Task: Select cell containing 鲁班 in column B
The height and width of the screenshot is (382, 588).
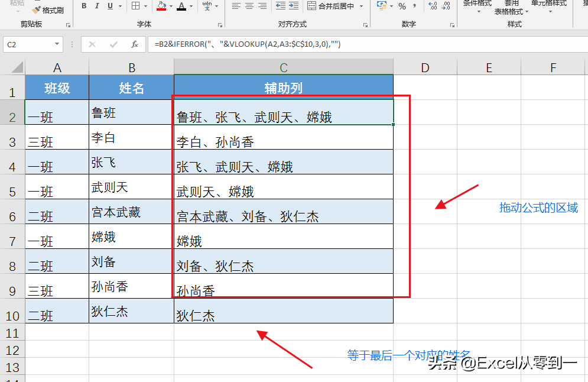Action: click(132, 112)
